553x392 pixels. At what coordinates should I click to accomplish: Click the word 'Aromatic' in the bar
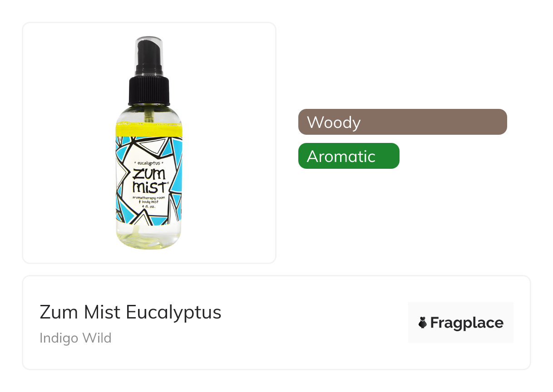tap(341, 156)
